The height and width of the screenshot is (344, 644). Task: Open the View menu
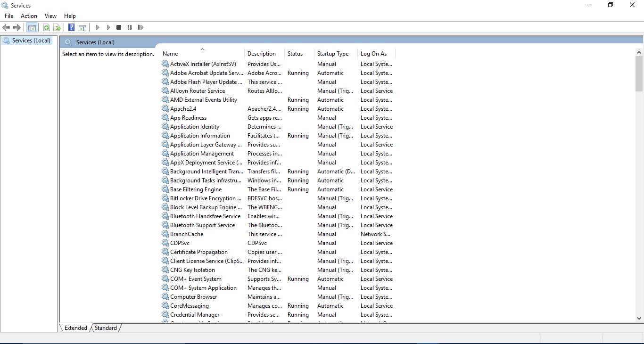[x=50, y=16]
